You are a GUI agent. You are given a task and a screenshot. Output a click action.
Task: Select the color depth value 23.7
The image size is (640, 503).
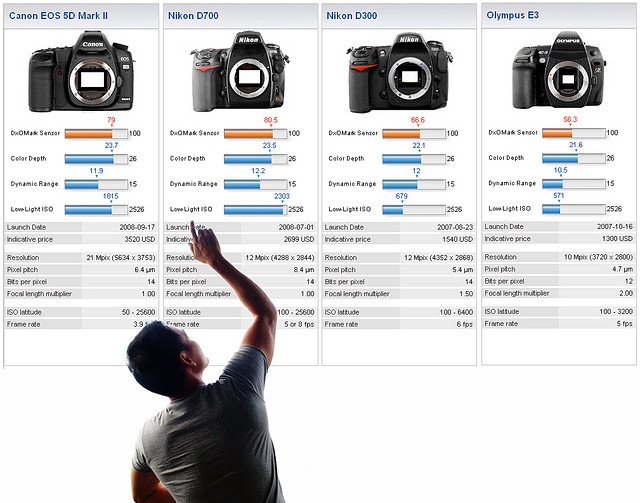111,145
